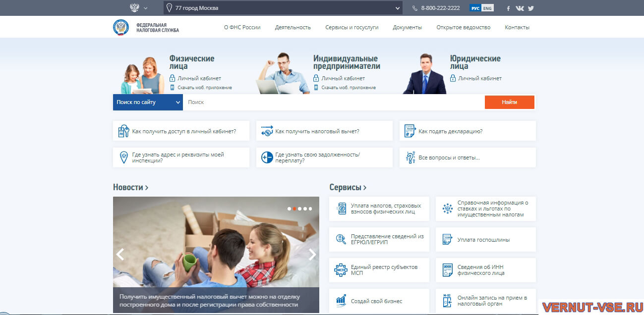Open Личный кабинет for Юридические лица

point(480,78)
